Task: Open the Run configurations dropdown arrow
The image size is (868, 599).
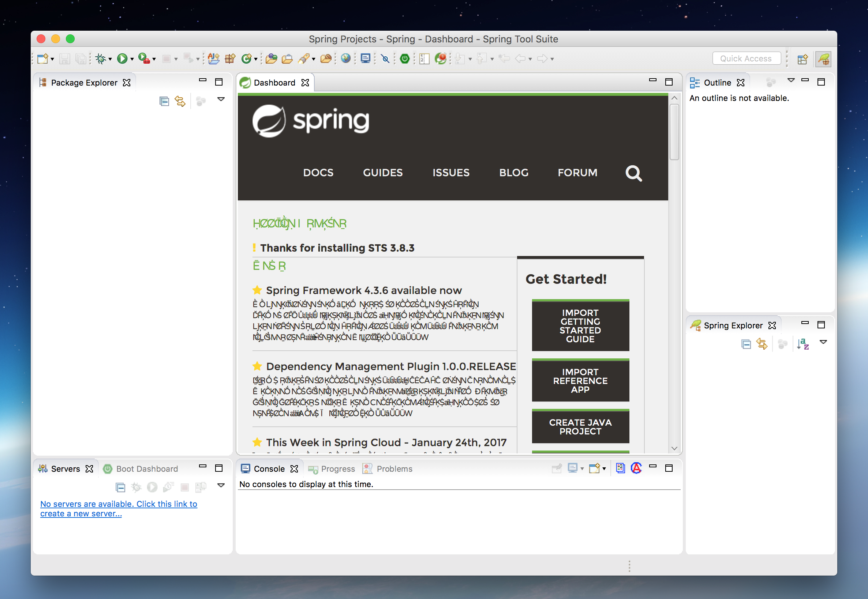Action: (132, 59)
